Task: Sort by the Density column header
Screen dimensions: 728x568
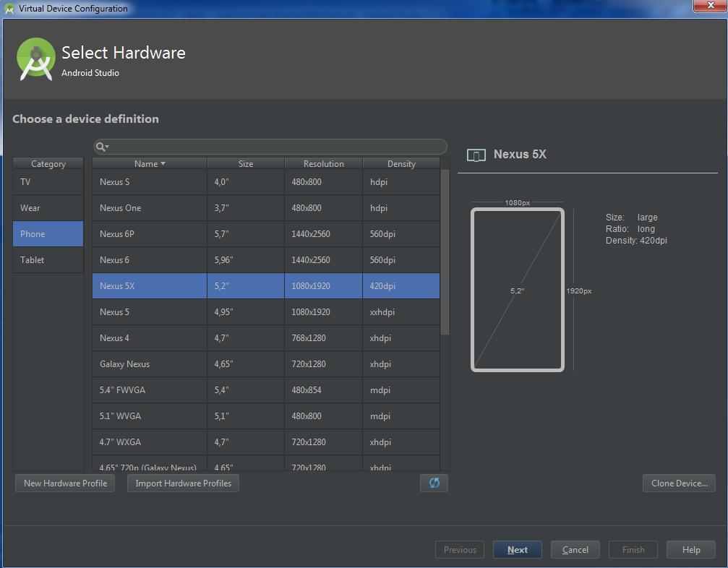Action: point(401,163)
